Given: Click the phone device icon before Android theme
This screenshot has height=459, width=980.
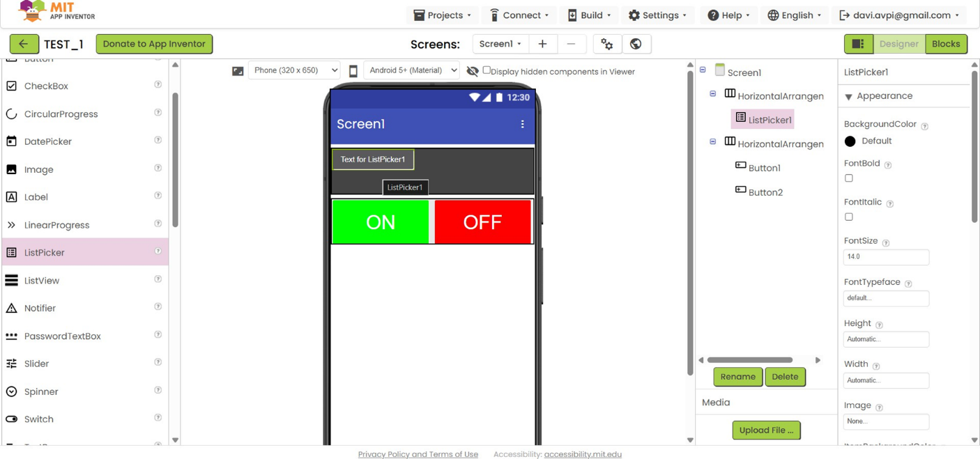Looking at the screenshot, I should (353, 71).
